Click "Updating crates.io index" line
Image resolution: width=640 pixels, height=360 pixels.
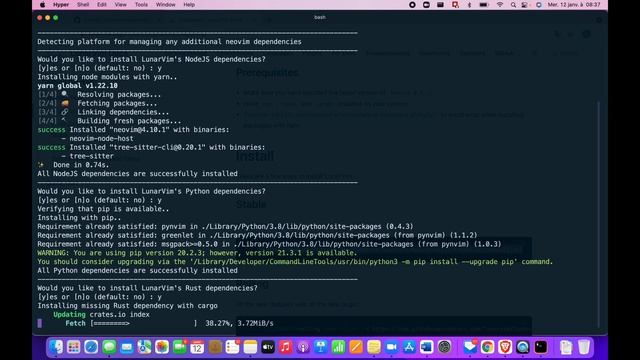[101, 315]
